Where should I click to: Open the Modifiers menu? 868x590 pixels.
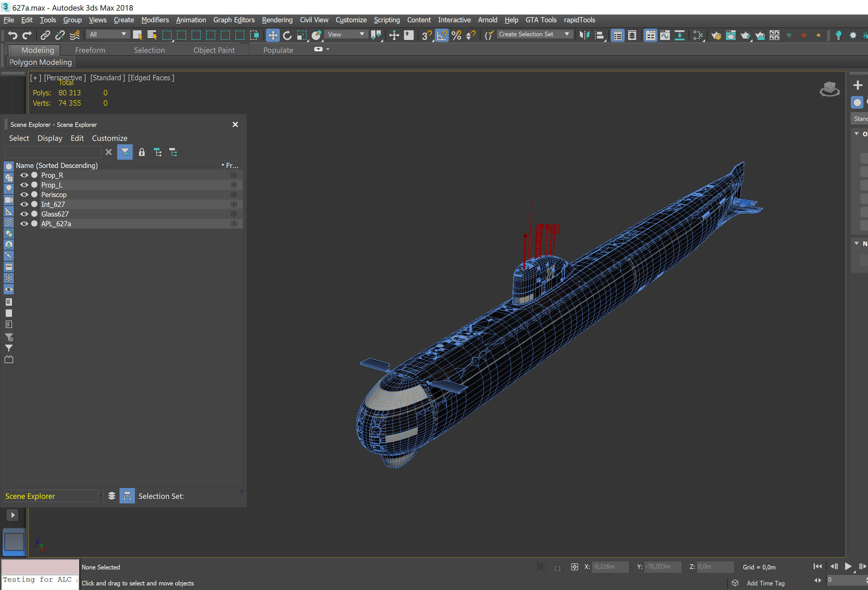coord(155,20)
